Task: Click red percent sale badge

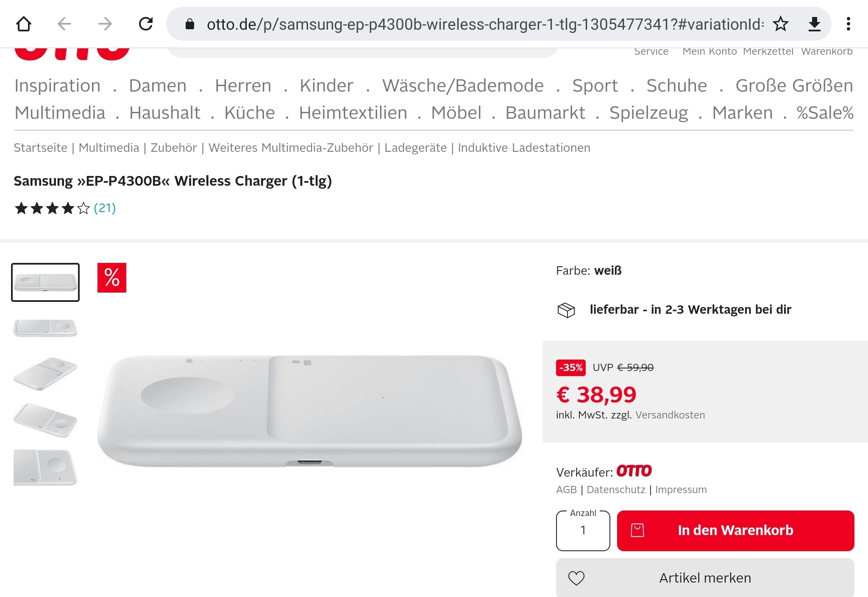Action: pyautogui.click(x=112, y=278)
